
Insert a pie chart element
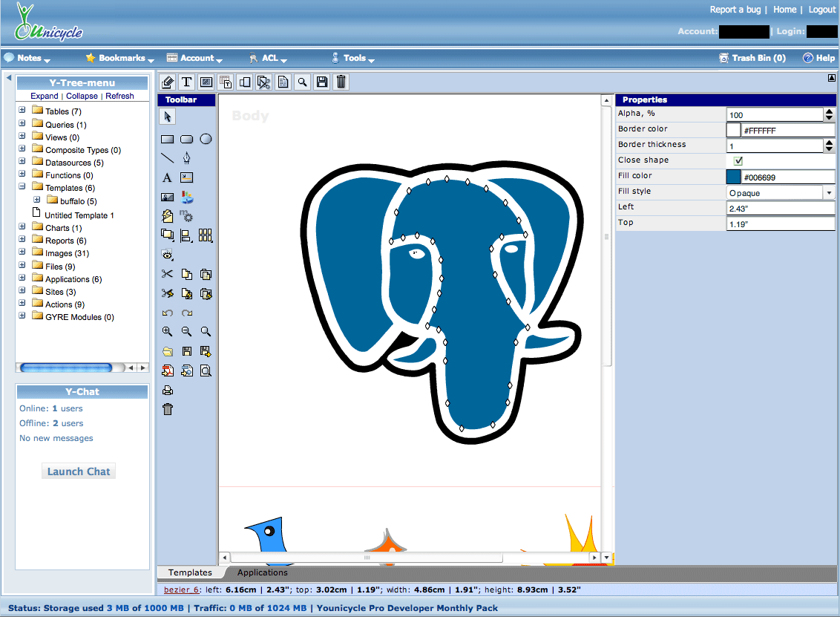tap(187, 197)
